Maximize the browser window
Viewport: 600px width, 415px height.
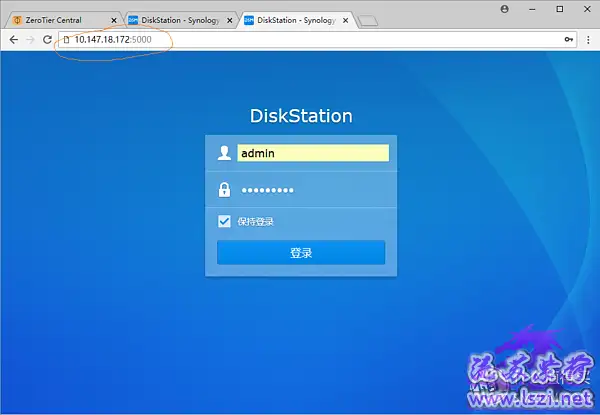pyautogui.click(x=560, y=9)
